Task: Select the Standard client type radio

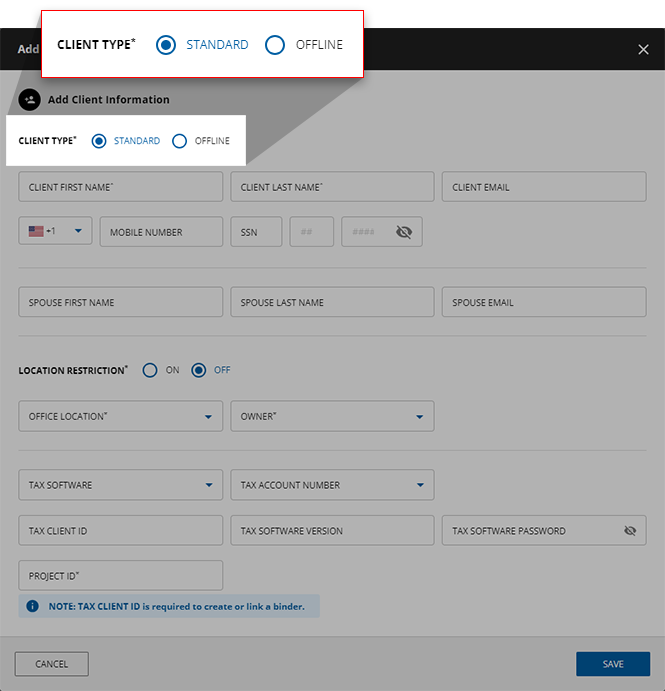Action: point(99,141)
